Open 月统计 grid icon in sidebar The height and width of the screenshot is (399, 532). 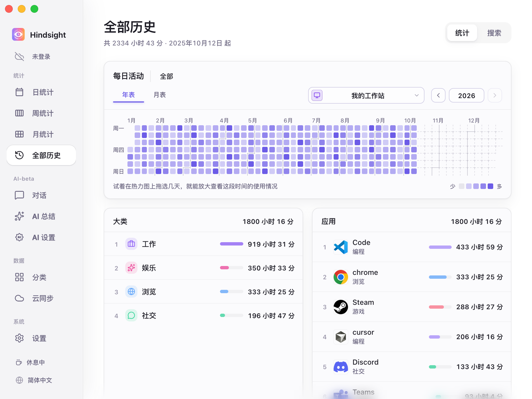click(19, 134)
